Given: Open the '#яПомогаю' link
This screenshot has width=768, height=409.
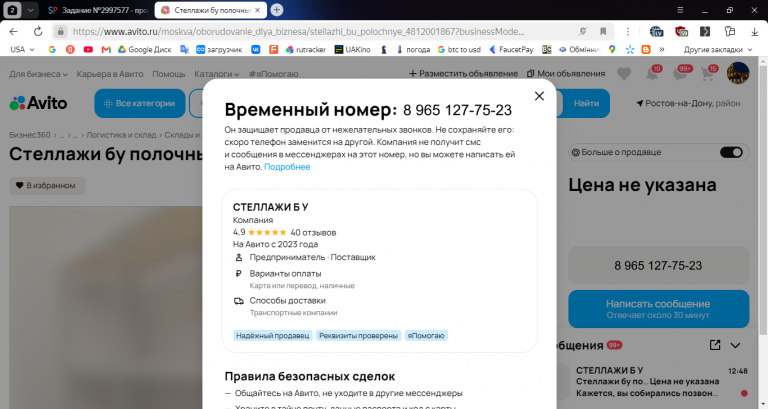Looking at the screenshot, I should pos(273,74).
